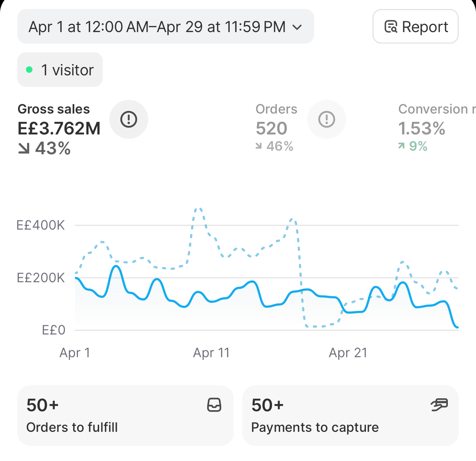
Task: Click the 46% orders decline arrow
Action: pyautogui.click(x=259, y=146)
